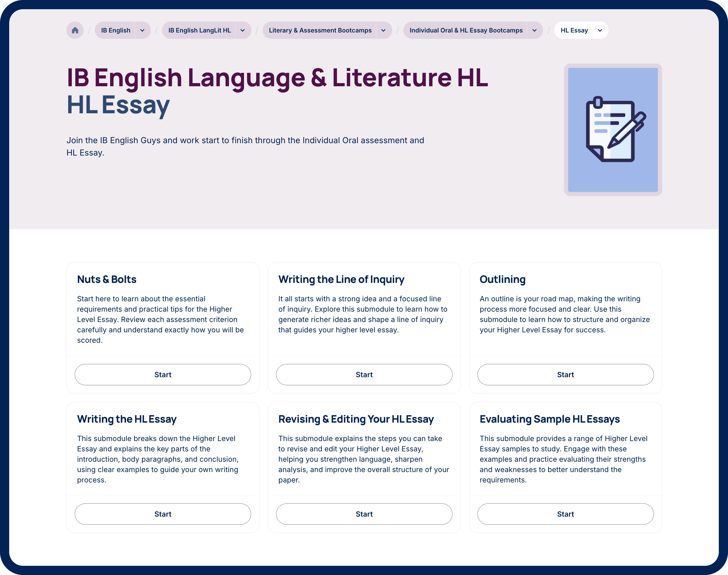Start the Writing the Line of Inquiry submodule

pyautogui.click(x=364, y=374)
